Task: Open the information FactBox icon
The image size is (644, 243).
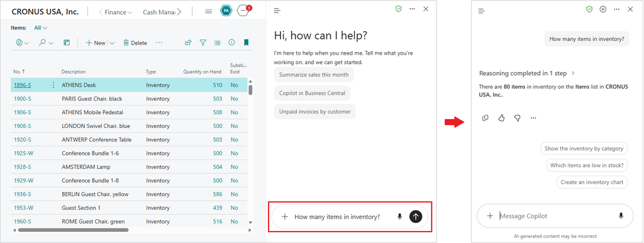Action: pyautogui.click(x=231, y=43)
